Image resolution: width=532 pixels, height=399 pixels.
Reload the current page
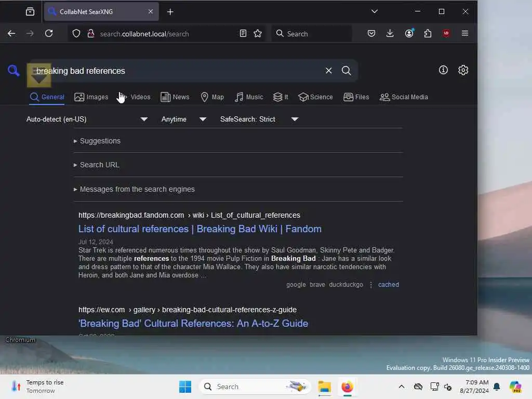pos(49,33)
